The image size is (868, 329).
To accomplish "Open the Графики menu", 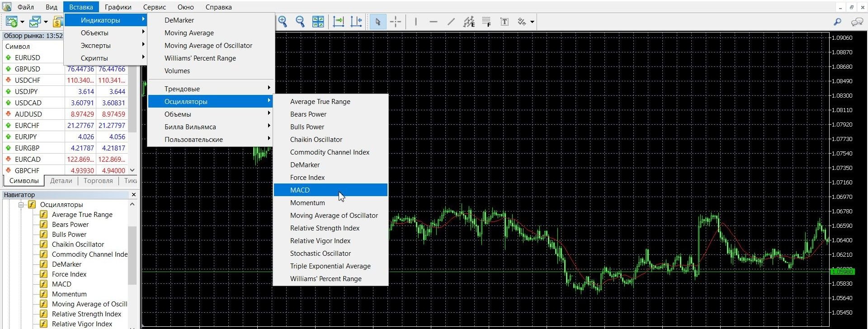I will click(118, 7).
